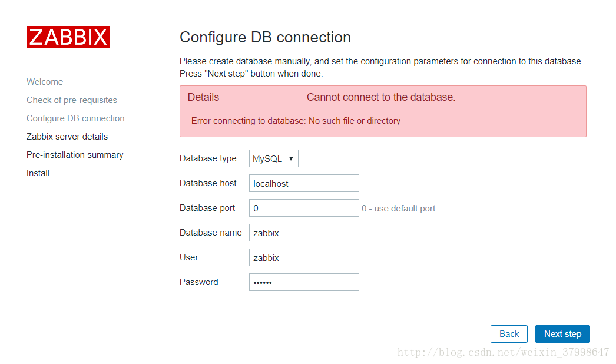Expand the Details error link
The height and width of the screenshot is (364, 616).
(203, 97)
